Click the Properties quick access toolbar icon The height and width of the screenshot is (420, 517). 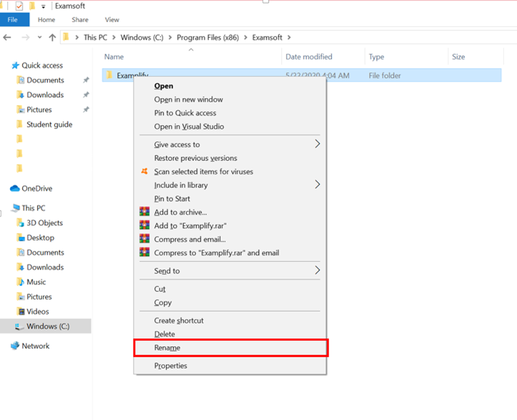[19, 6]
